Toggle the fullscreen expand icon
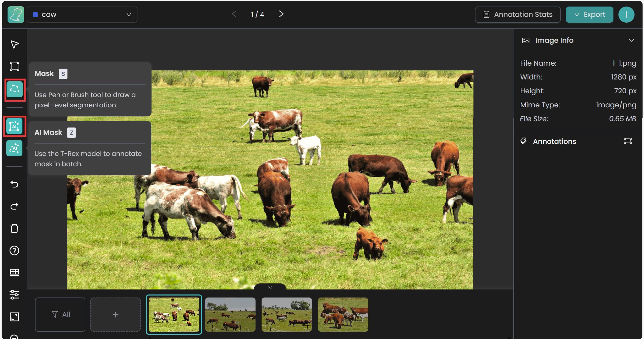This screenshot has height=339, width=644. [x=14, y=317]
